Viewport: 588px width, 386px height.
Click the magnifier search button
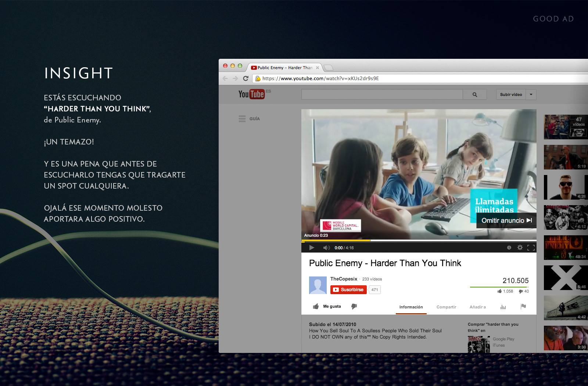point(475,94)
